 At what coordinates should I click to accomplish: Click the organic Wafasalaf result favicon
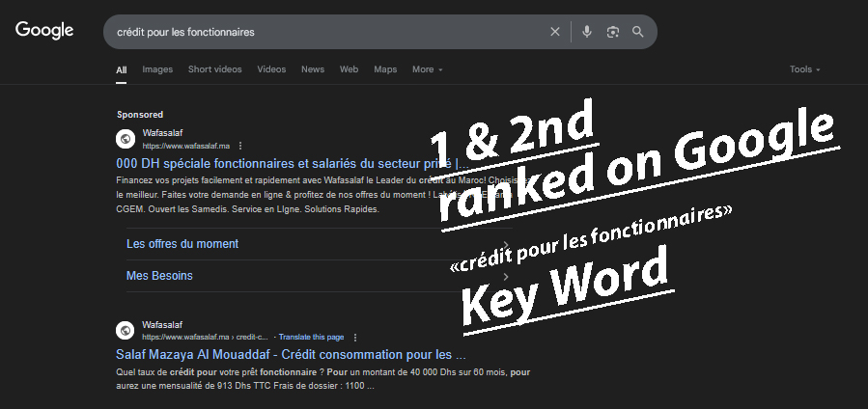pos(126,330)
